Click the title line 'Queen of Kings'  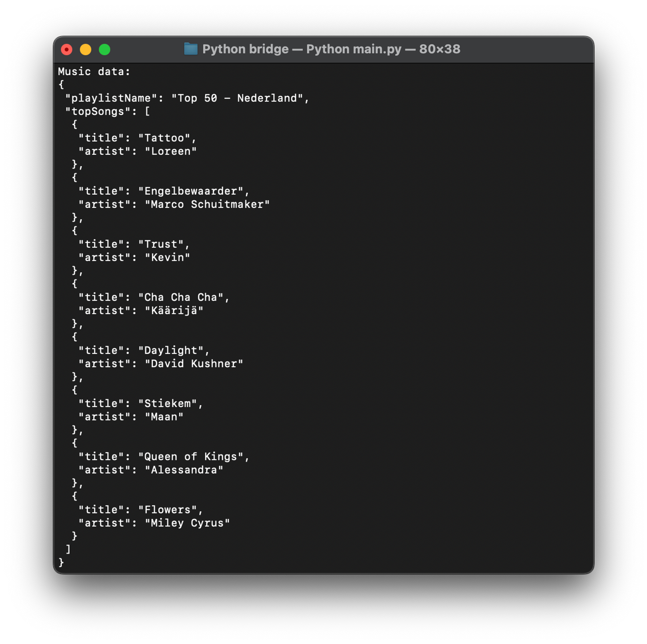coord(164,457)
